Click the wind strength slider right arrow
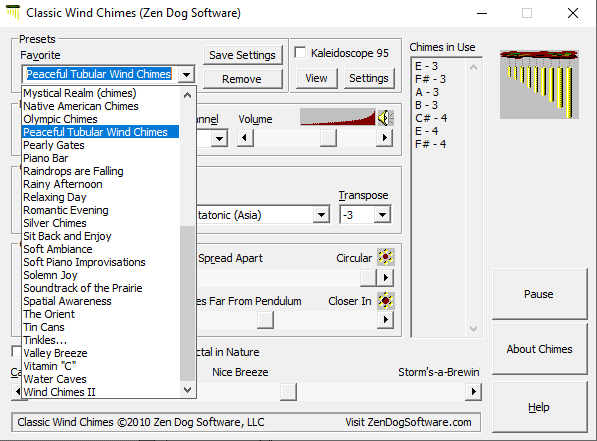The height and width of the screenshot is (441, 597). [473, 391]
